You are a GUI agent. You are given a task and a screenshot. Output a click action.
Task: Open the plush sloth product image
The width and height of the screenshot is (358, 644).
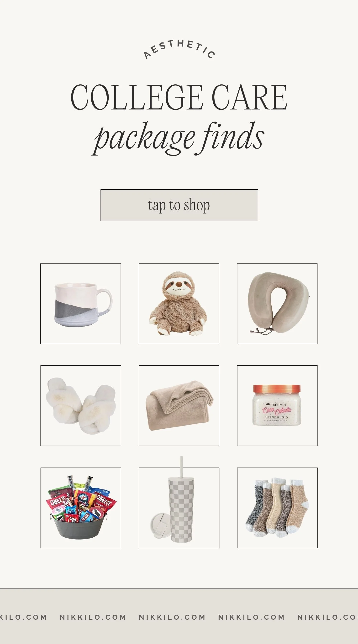pyautogui.click(x=179, y=303)
